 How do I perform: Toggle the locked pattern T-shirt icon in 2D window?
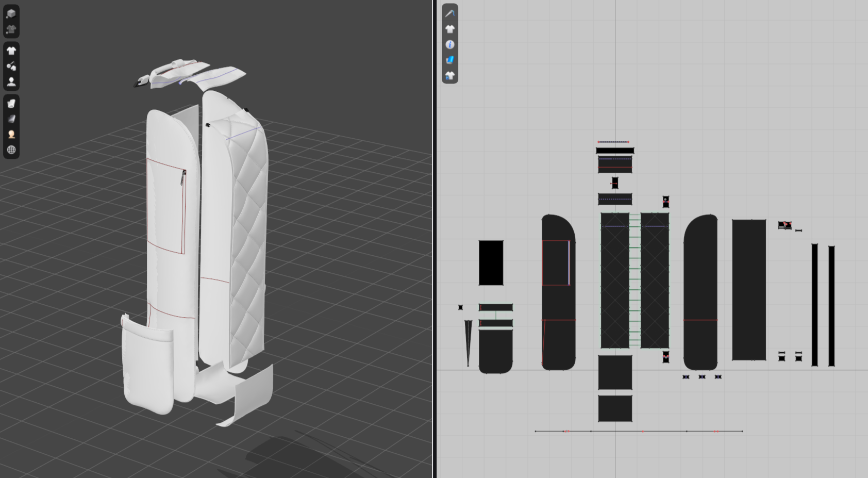[x=450, y=76]
